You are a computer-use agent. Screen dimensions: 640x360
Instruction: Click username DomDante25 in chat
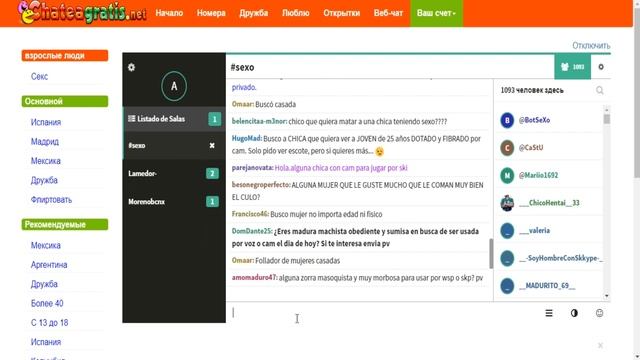point(251,231)
